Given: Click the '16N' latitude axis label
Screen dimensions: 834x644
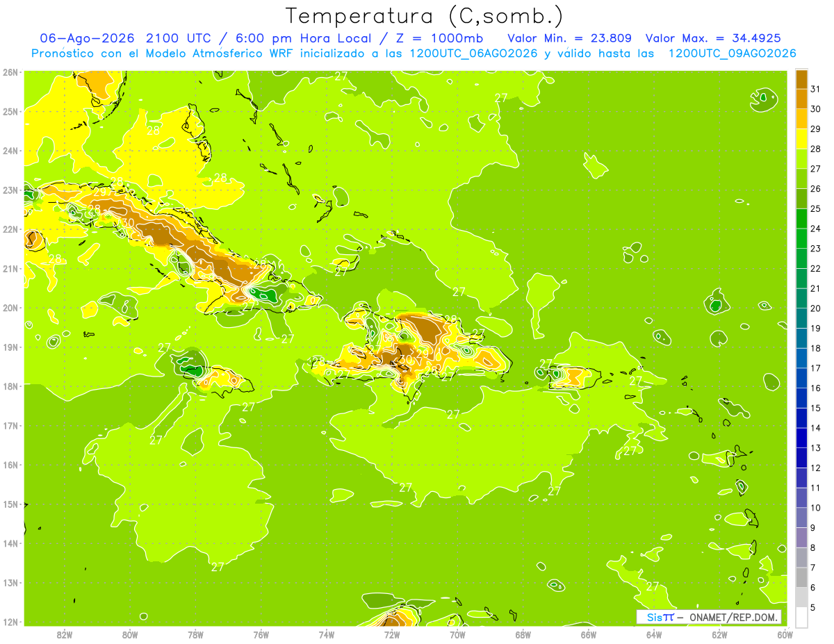Looking at the screenshot, I should click(10, 465).
